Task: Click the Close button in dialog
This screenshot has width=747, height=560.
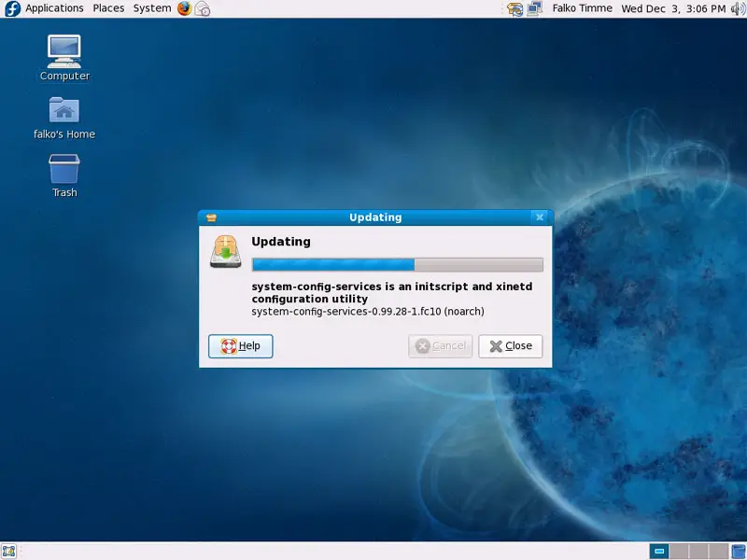Action: coord(510,346)
